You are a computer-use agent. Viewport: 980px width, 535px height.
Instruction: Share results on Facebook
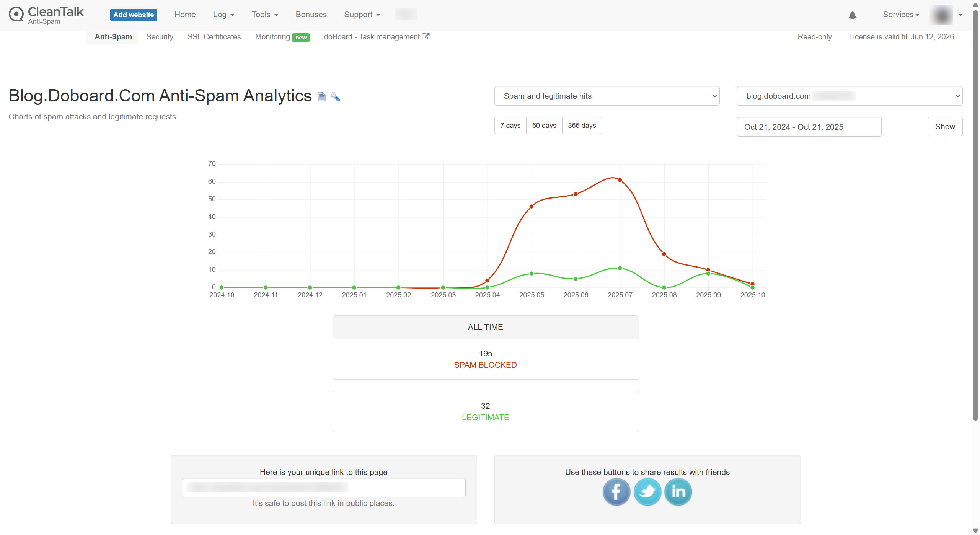[x=616, y=492]
